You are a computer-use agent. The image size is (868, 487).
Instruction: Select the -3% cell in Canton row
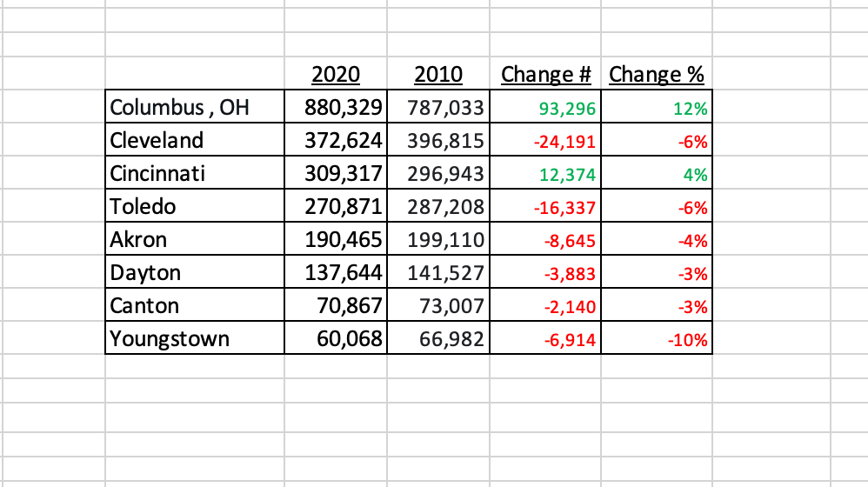657,305
